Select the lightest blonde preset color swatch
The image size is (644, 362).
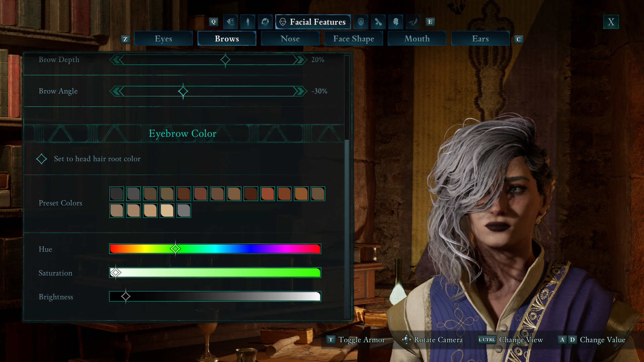pyautogui.click(x=167, y=211)
